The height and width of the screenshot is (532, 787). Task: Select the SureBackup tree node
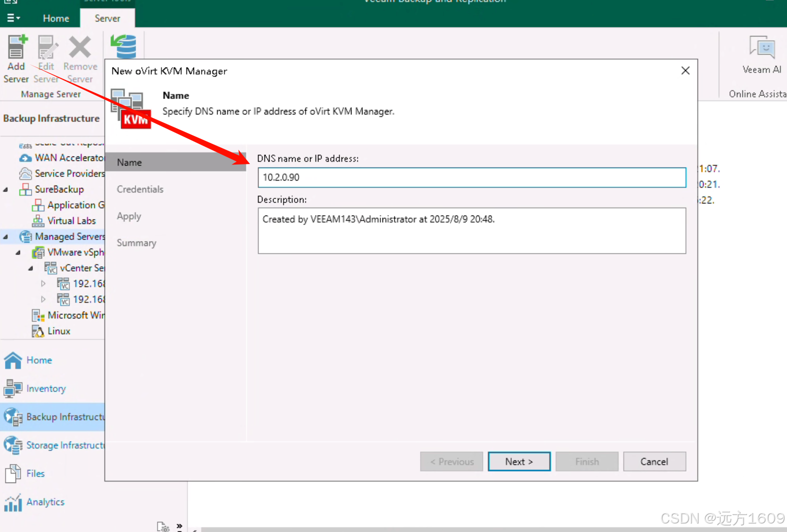coord(59,189)
